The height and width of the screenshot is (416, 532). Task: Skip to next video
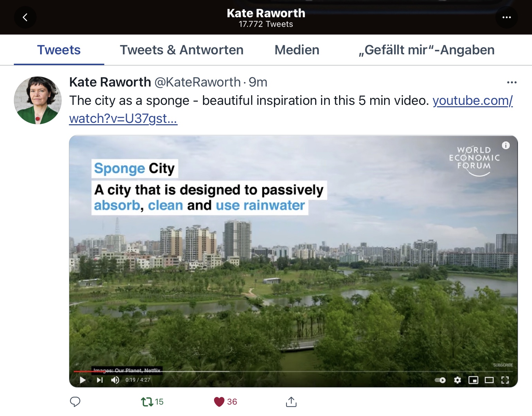click(x=100, y=380)
